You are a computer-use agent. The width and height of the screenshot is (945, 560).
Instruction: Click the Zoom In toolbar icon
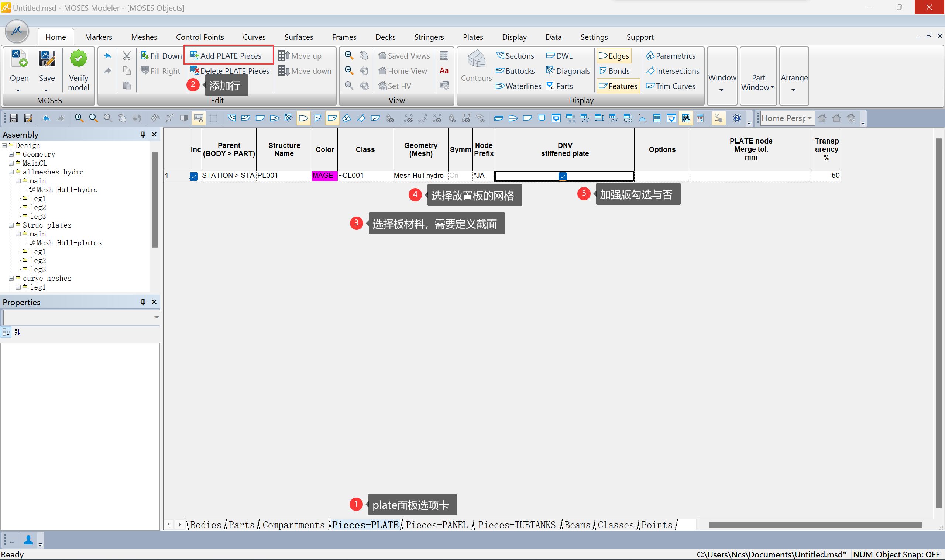coord(79,118)
